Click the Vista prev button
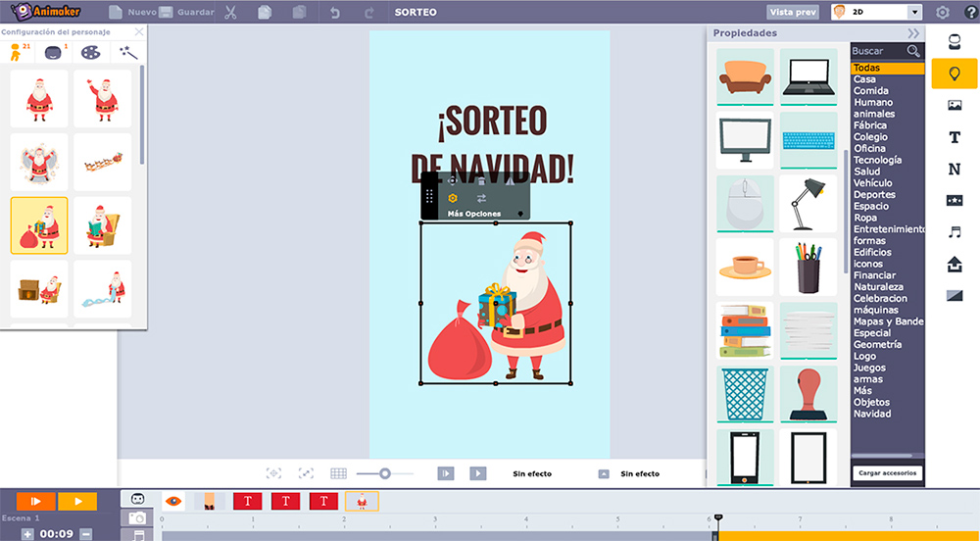The image size is (980, 541). coord(793,12)
